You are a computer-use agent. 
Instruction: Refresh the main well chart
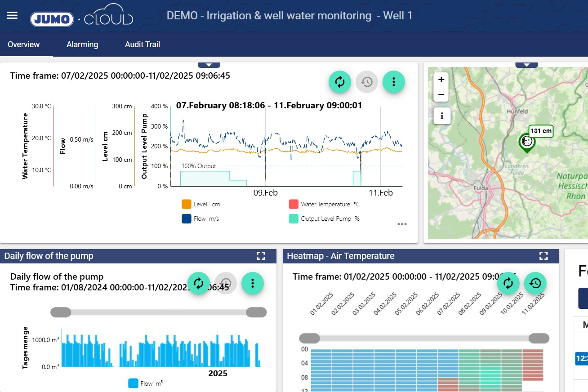pos(339,81)
